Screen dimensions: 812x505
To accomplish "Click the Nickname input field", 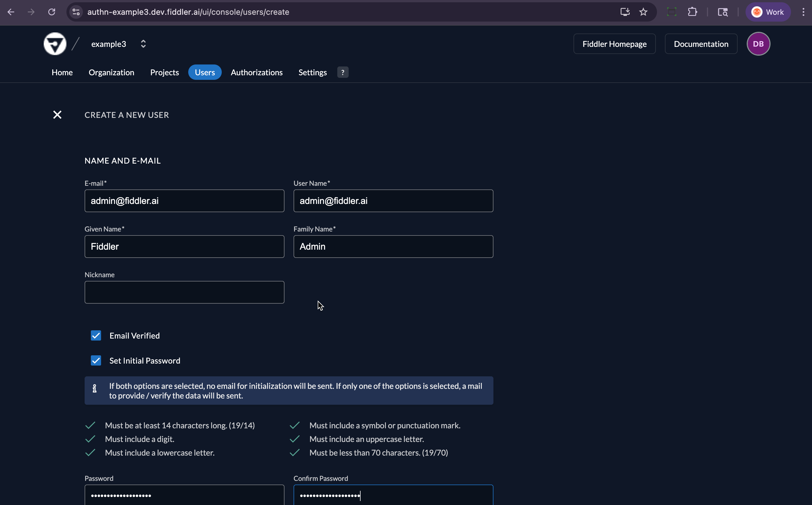I will tap(184, 292).
